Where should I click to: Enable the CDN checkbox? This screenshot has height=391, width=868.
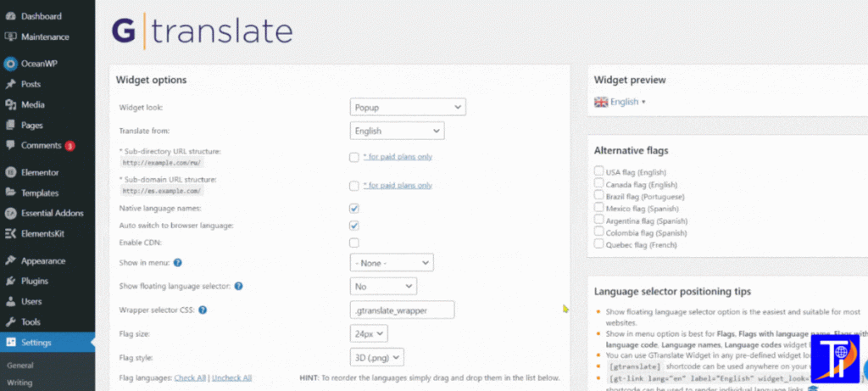tap(353, 243)
